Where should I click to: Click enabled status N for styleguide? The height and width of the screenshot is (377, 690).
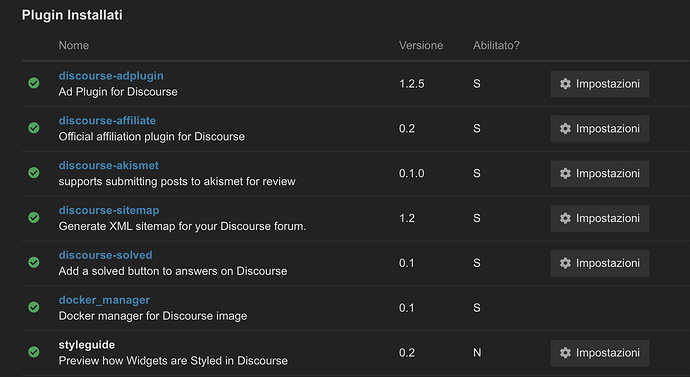click(x=477, y=353)
